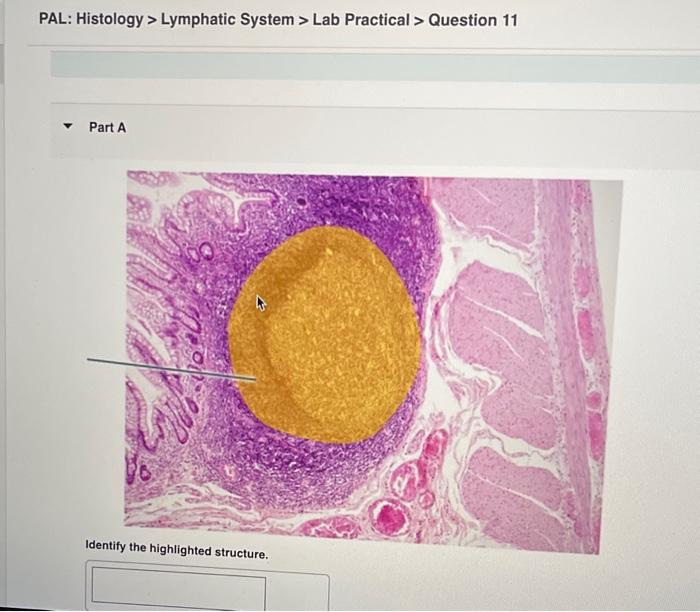The height and width of the screenshot is (612, 700).
Task: Open the Histology breadcrumb link
Action: (109, 19)
